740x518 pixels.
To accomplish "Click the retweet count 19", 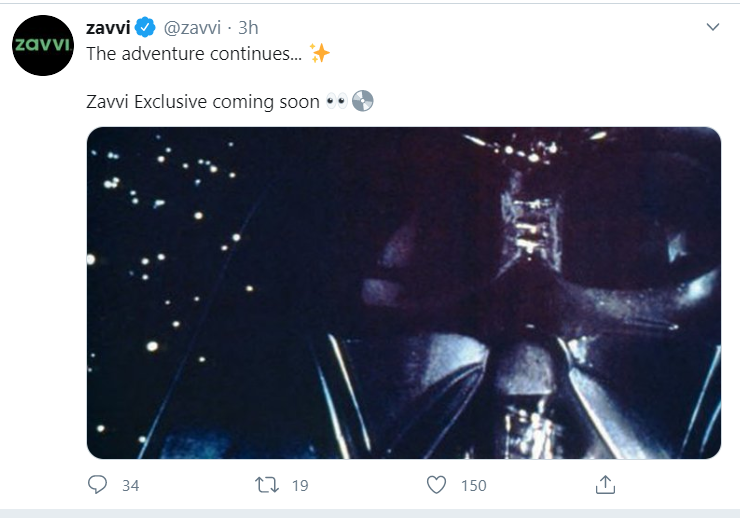I will (300, 486).
